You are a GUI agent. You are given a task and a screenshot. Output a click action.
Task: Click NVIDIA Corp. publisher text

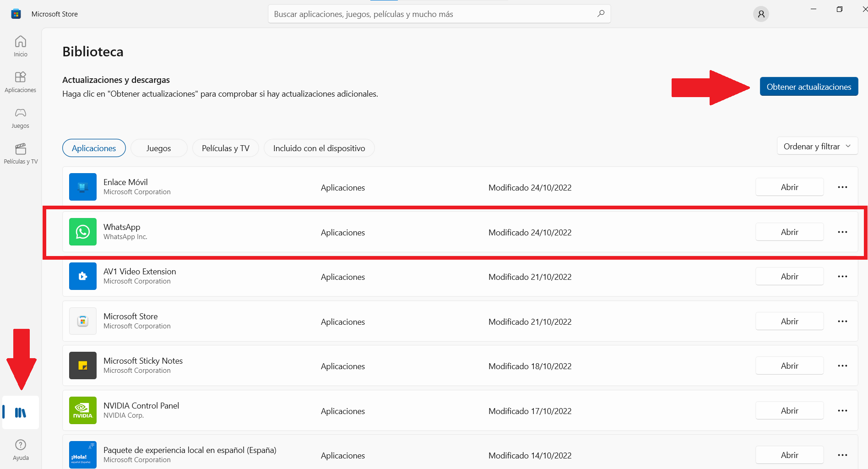coord(123,415)
